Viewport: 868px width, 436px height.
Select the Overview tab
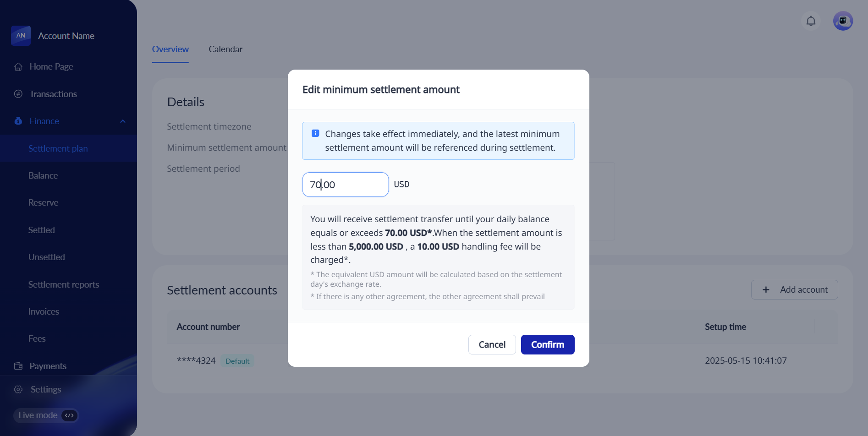tap(170, 49)
